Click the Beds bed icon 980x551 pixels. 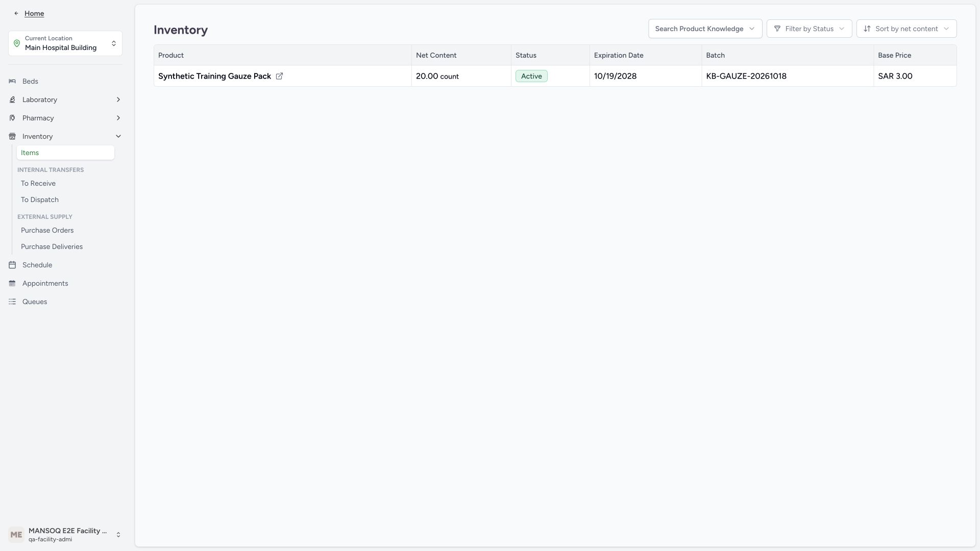point(12,81)
